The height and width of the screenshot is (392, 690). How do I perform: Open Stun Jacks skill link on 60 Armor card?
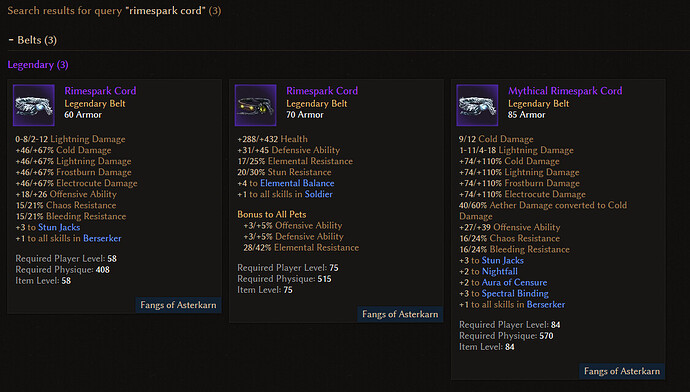tap(59, 227)
